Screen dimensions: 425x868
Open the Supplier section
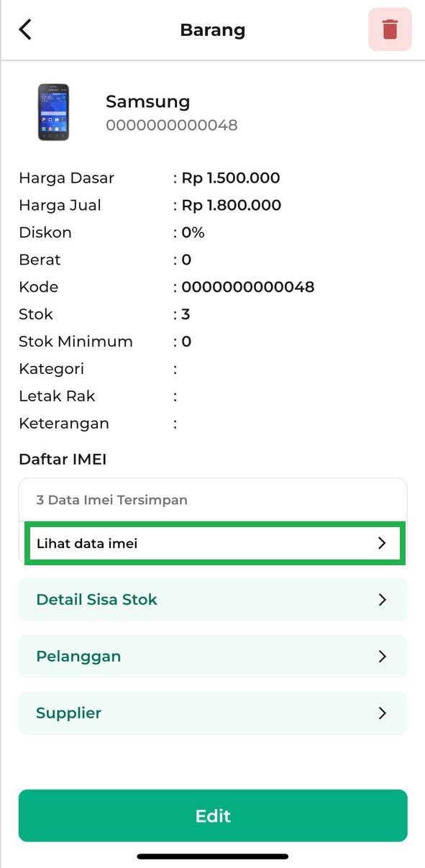click(213, 713)
